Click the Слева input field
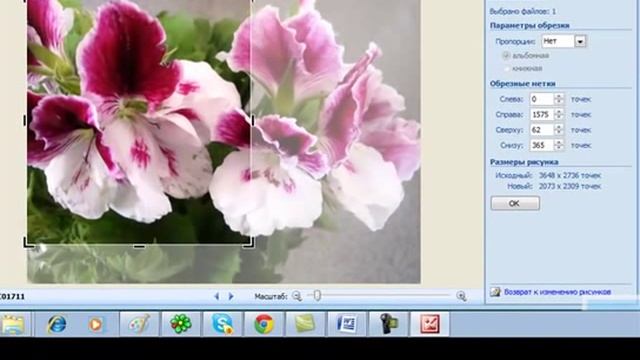This screenshot has width=640, height=360. coord(542,99)
